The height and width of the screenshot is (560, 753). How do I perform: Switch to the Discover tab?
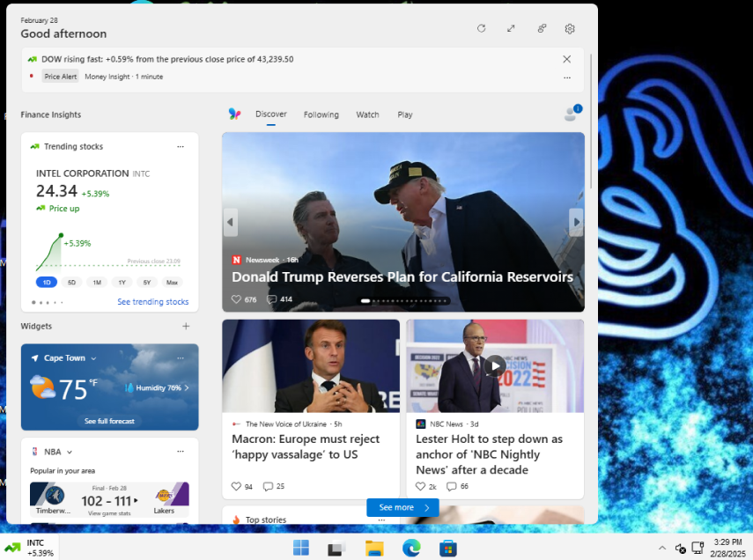(271, 114)
